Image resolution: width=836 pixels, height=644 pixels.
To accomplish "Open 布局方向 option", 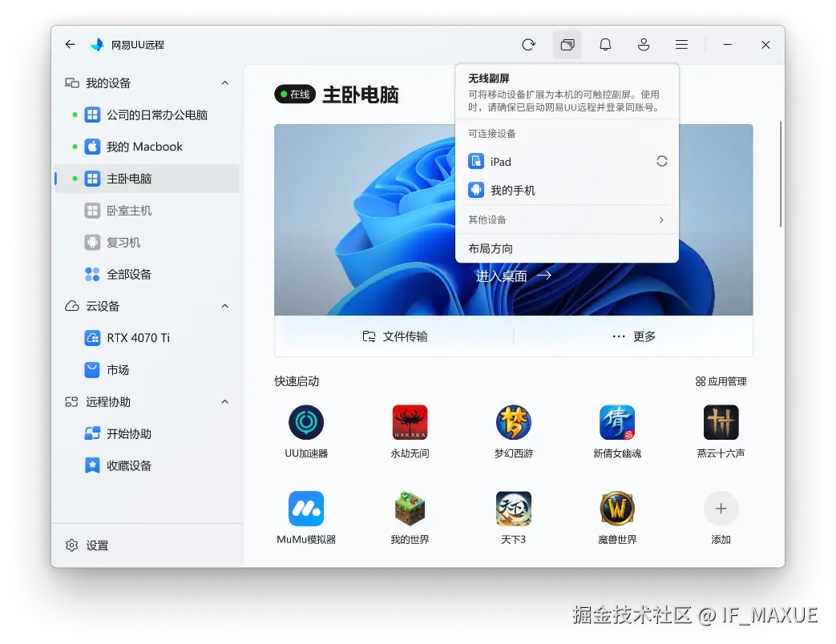I will click(x=567, y=249).
